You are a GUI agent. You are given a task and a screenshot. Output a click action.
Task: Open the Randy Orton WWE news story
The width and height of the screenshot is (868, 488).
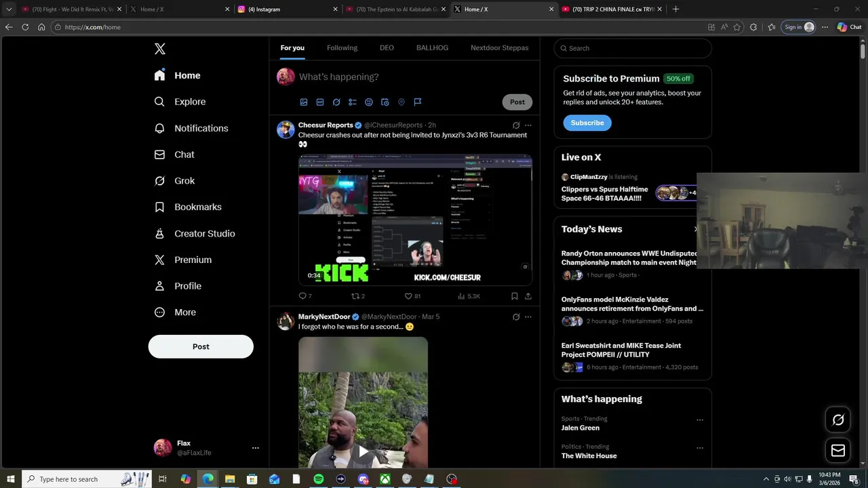tap(629, 258)
